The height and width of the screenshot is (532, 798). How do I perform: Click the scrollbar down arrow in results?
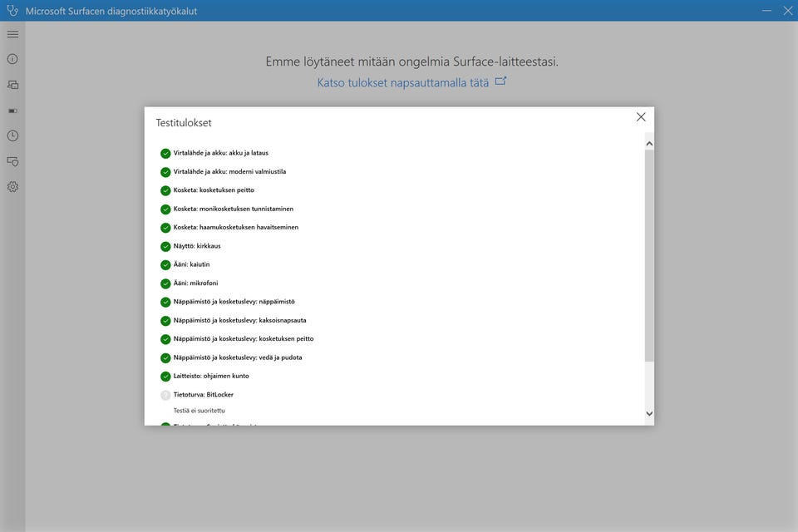649,413
